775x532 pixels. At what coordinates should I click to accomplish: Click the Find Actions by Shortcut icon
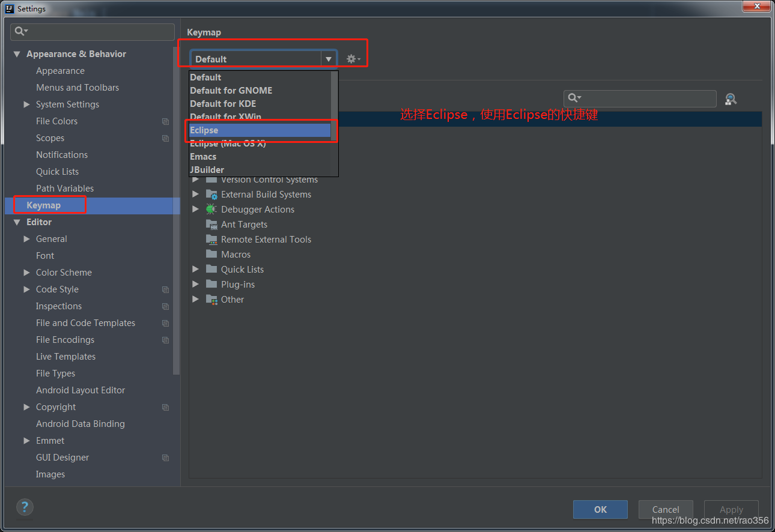tap(731, 99)
